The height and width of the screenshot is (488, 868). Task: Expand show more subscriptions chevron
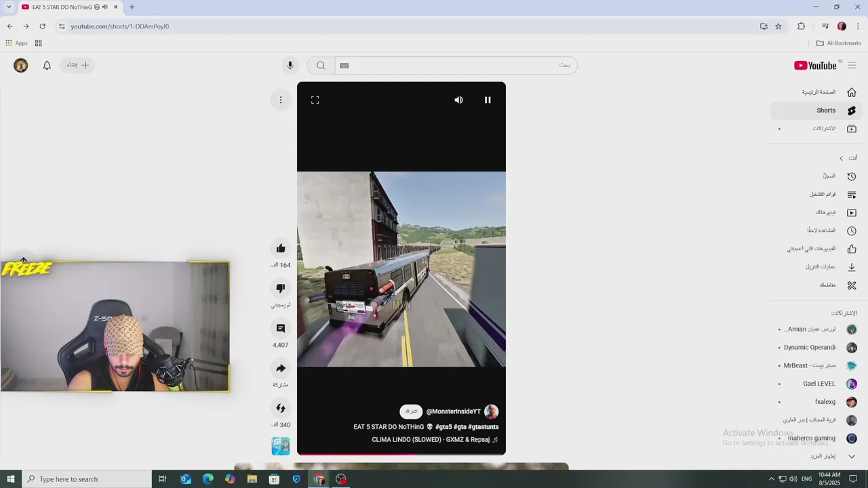[852, 456]
